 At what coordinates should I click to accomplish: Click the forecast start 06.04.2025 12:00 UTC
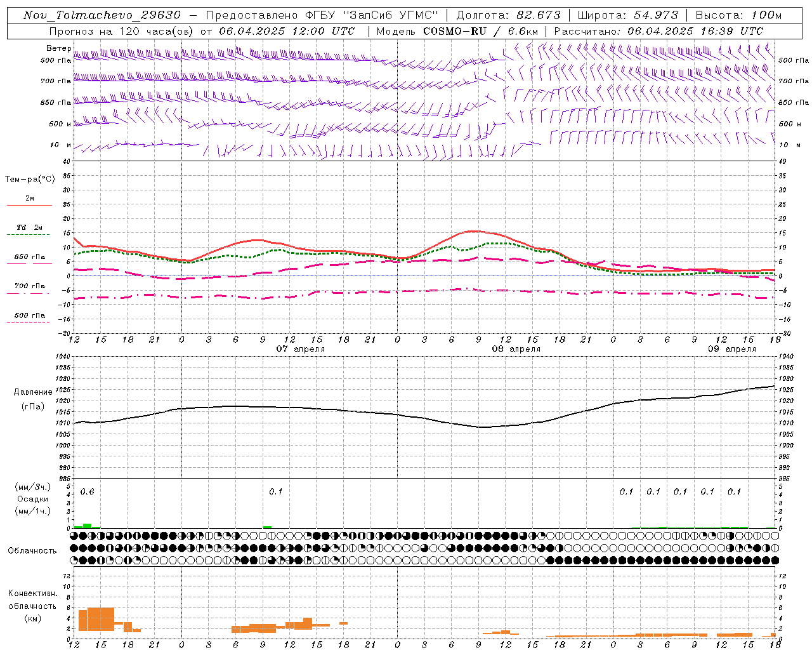(287, 31)
